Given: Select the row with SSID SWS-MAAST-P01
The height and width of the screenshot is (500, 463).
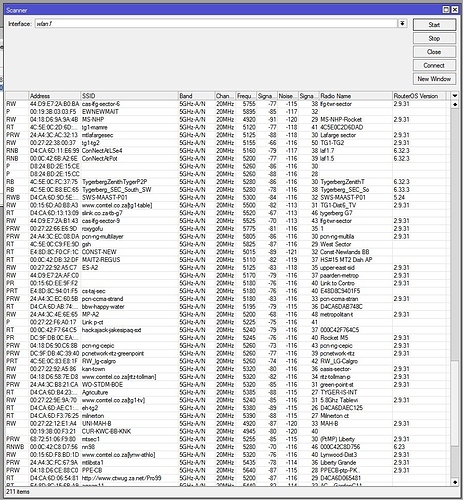Looking at the screenshot, I should 227,197.
